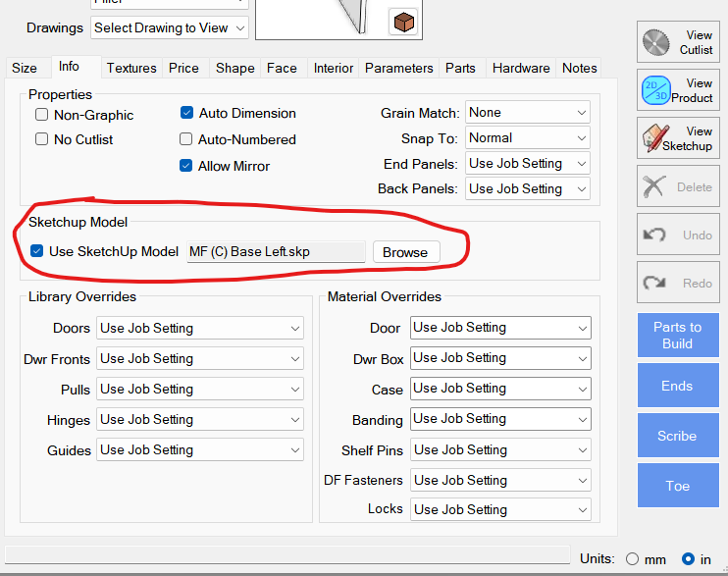Open the Snap To dropdown
The height and width of the screenshot is (576, 728).
[x=528, y=138]
